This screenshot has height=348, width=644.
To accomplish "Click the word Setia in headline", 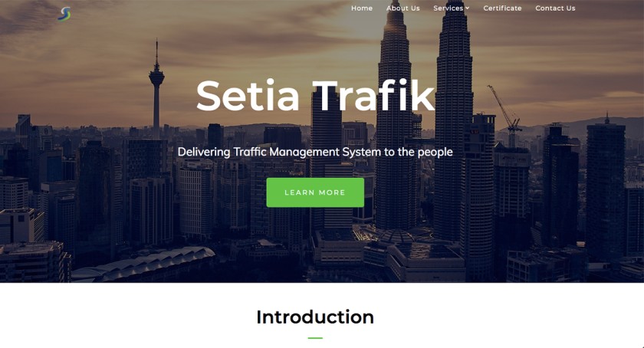I will click(x=248, y=96).
